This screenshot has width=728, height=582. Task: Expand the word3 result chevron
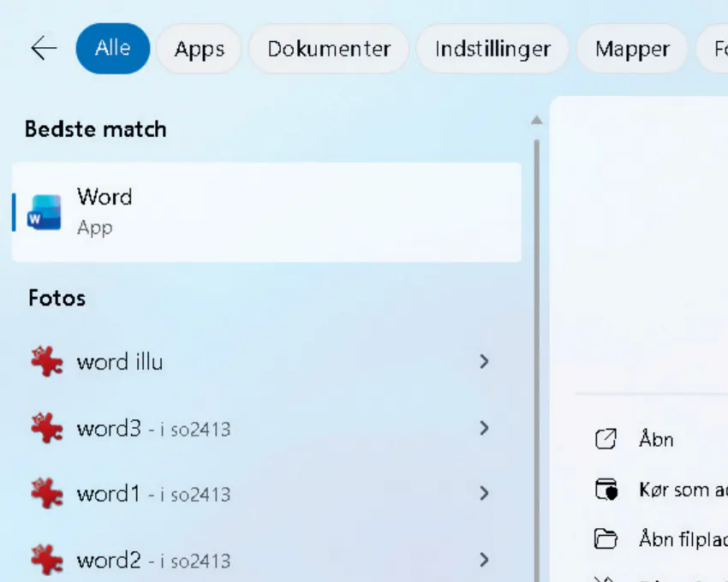pyautogui.click(x=484, y=428)
